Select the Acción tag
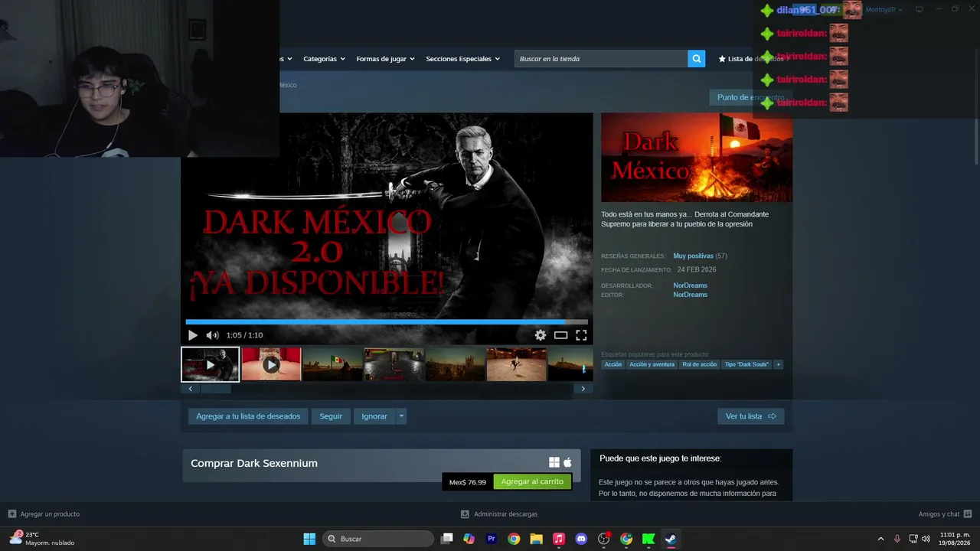This screenshot has height=551, width=980. click(x=613, y=364)
